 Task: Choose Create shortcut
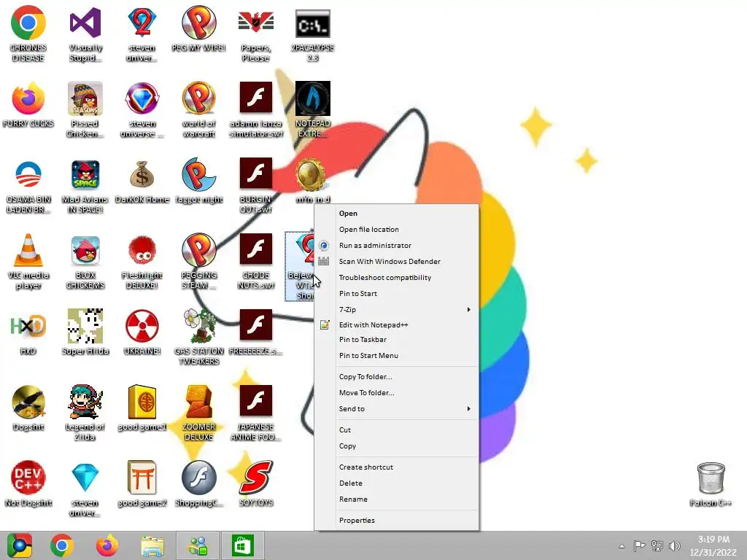tap(397, 467)
